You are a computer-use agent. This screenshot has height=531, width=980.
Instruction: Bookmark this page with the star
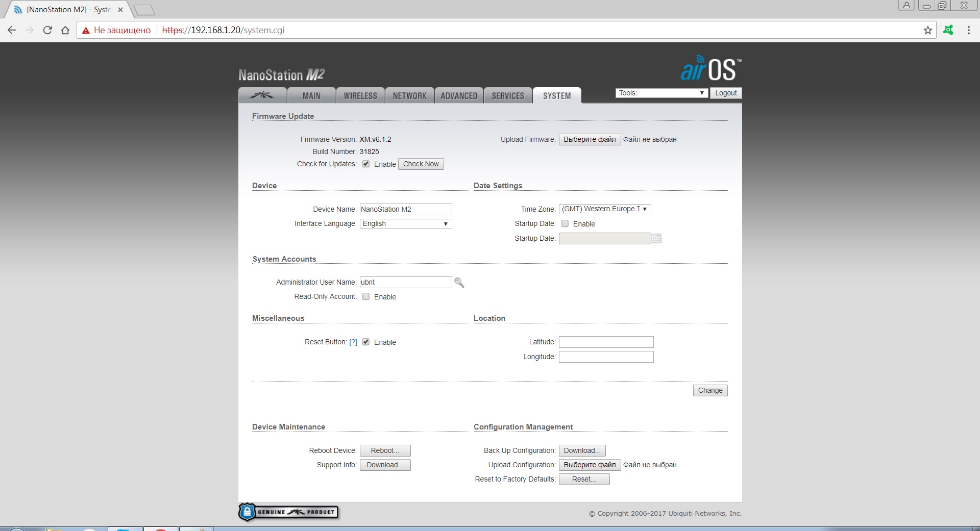click(x=927, y=30)
